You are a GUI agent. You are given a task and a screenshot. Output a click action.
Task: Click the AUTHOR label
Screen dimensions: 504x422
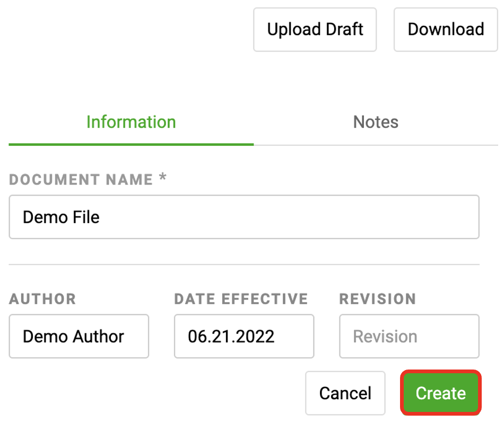[42, 299]
